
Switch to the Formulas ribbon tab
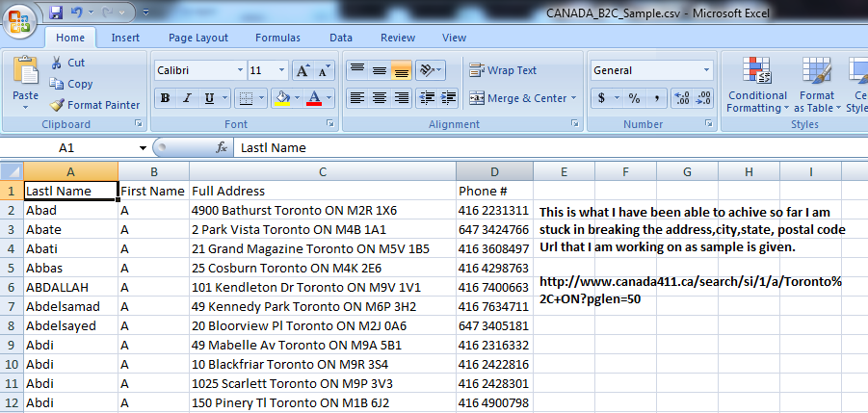pos(276,38)
